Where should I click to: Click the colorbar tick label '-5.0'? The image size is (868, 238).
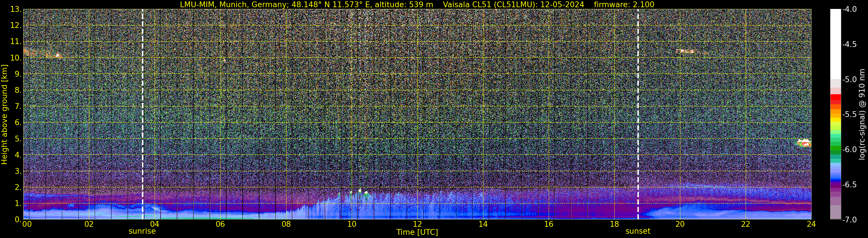(x=850, y=80)
